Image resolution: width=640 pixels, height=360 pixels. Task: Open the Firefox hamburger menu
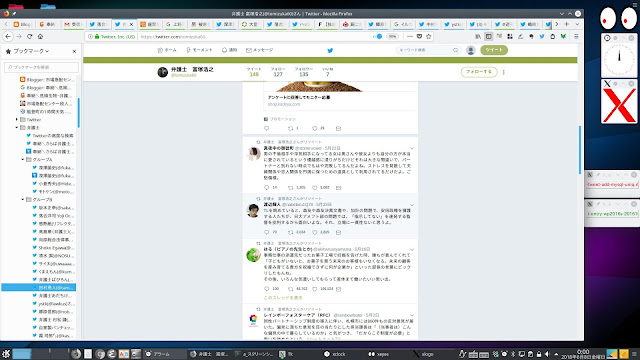[x=576, y=36]
